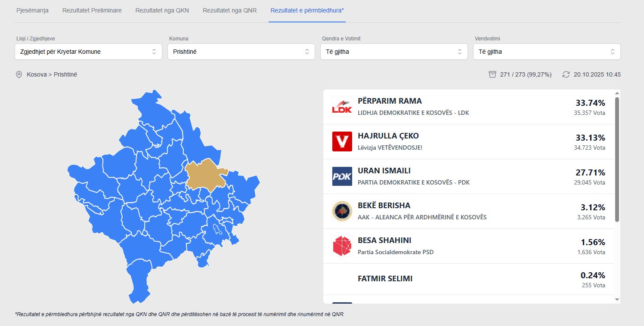The width and height of the screenshot is (644, 326).
Task: Select the highlighted Prishtinë region on map
Action: click(x=204, y=174)
